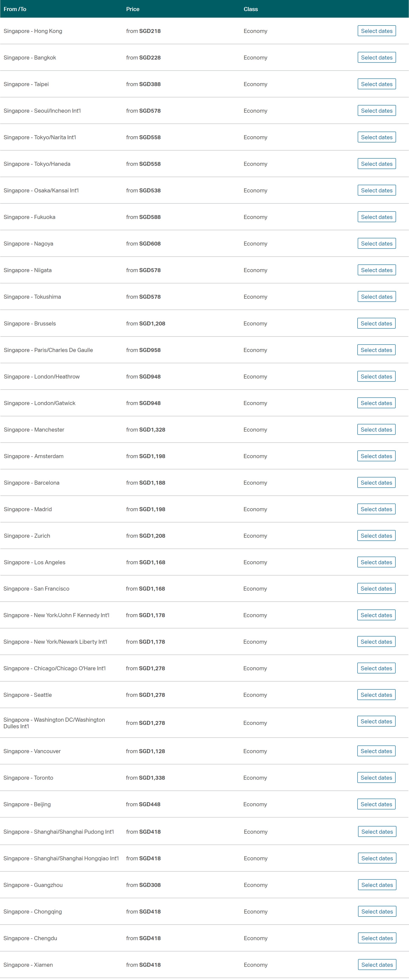Screen dimensions: 409x980
Task: Choose dates for the Singapore - Taipei fare
Action: coord(376,84)
